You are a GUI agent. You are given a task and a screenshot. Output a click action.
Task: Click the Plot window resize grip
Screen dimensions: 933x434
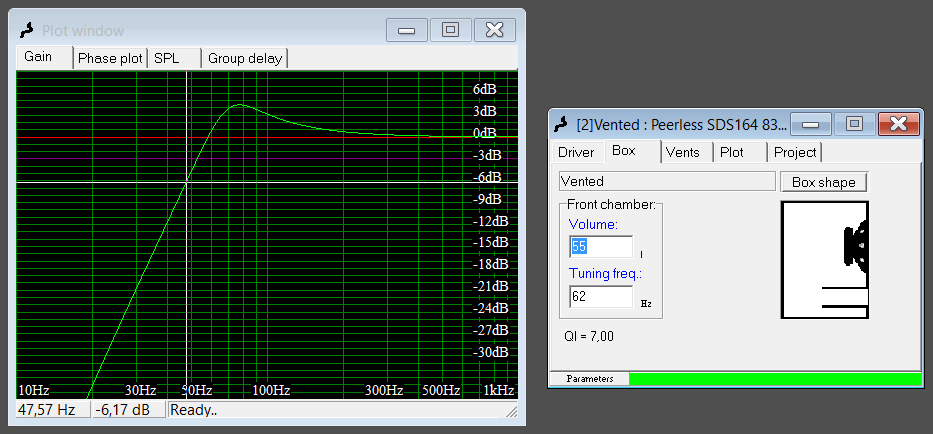pyautogui.click(x=511, y=411)
